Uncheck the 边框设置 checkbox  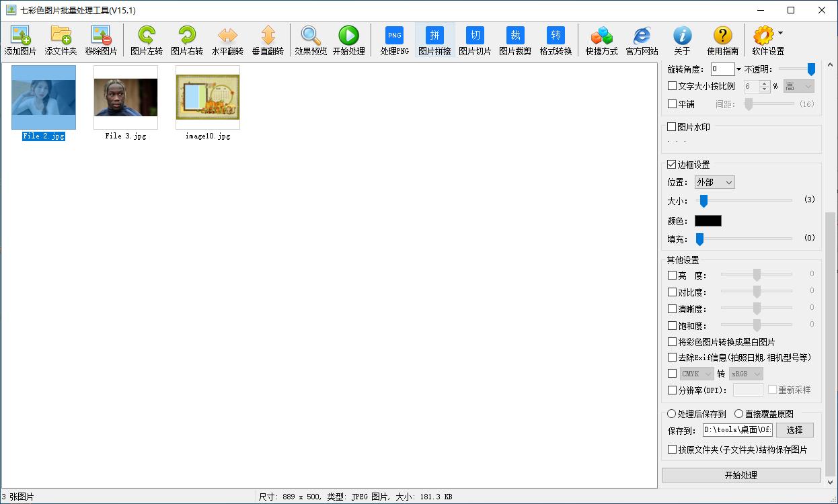(x=672, y=165)
